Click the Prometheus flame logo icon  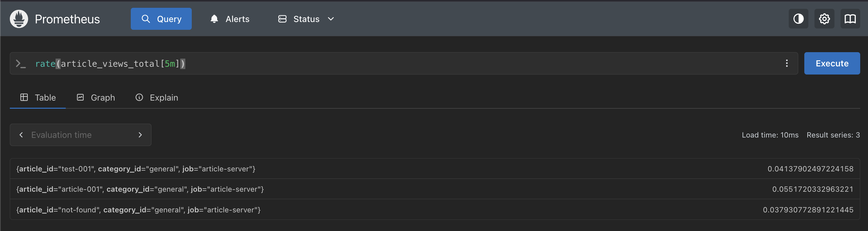(x=19, y=19)
